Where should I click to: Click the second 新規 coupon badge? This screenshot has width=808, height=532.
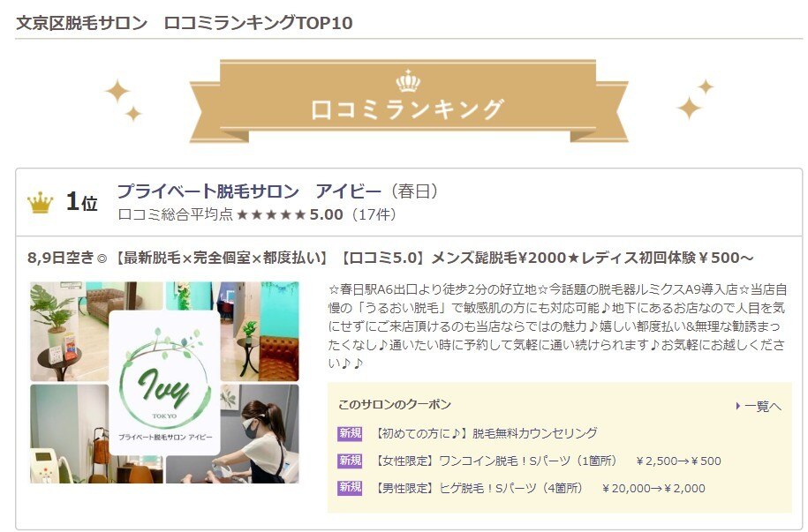click(x=351, y=461)
